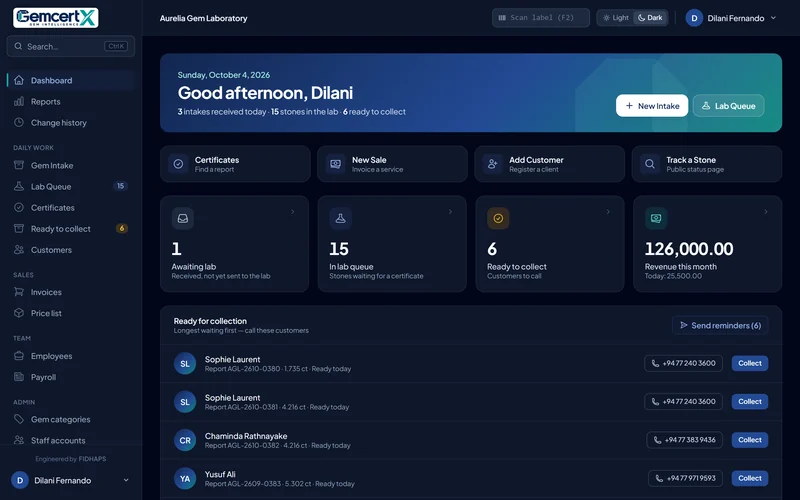The image size is (800, 500).
Task: Open Lab Queue sidebar item
Action: tap(70, 186)
